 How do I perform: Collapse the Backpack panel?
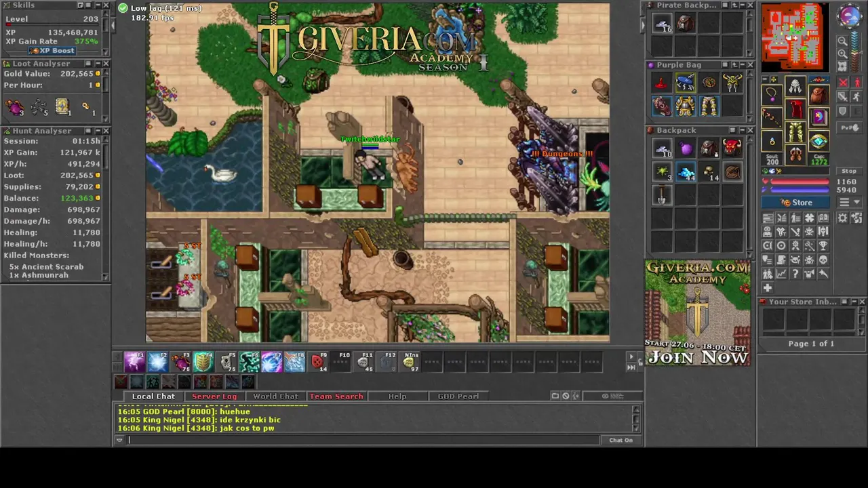[741, 130]
